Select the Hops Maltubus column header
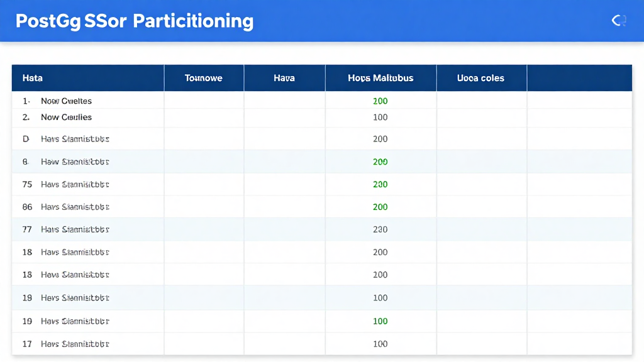Image resolution: width=644 pixels, height=362 pixels. point(380,77)
